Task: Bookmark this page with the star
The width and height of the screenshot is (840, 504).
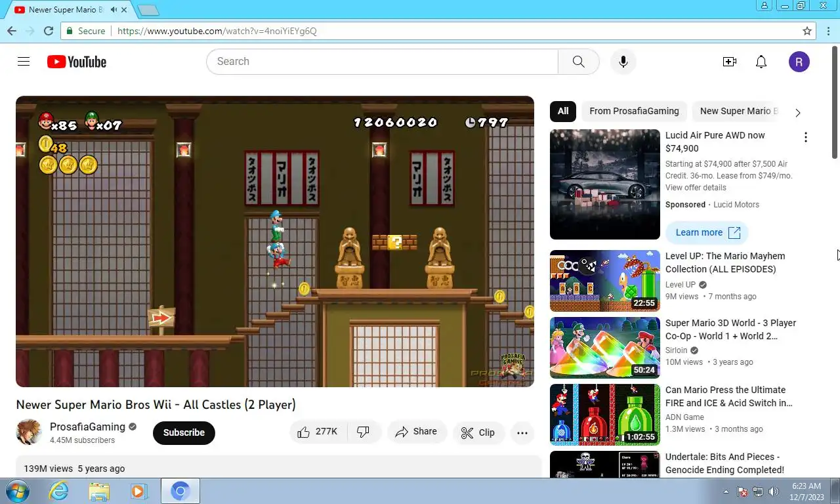Action: pos(807,31)
